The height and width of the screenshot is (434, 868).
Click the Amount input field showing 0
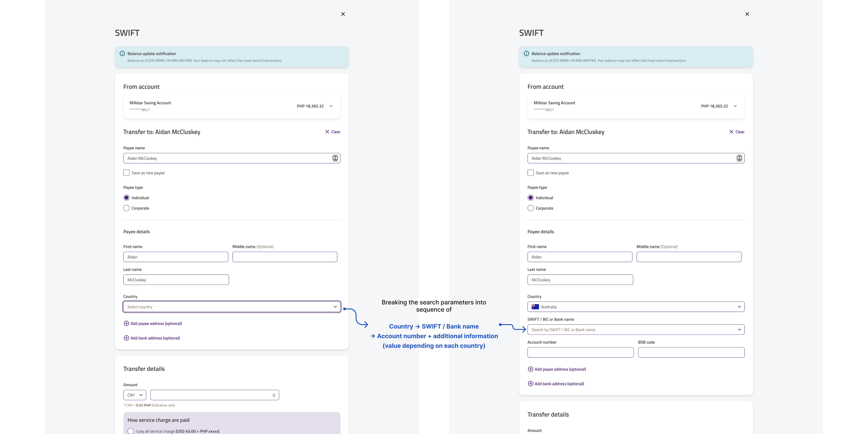click(x=215, y=395)
